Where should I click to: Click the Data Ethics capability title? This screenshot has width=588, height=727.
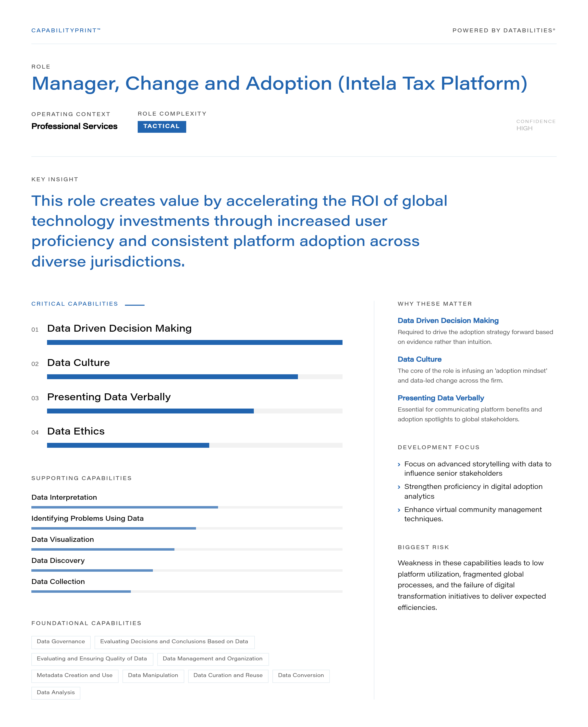click(76, 431)
